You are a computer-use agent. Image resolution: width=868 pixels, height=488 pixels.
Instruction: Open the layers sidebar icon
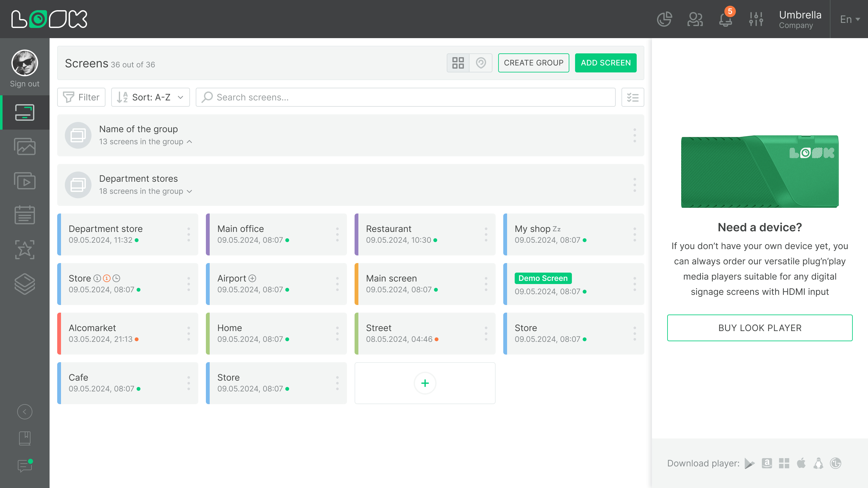pyautogui.click(x=24, y=284)
